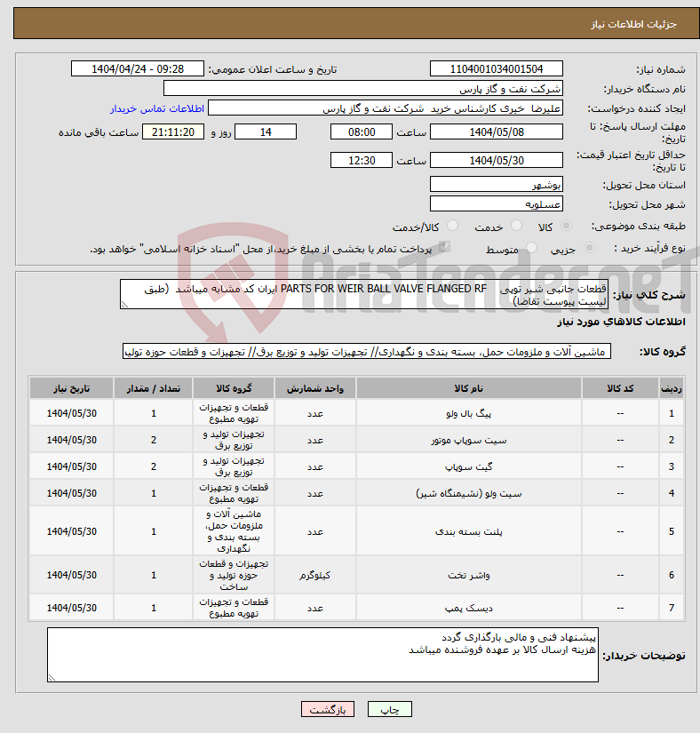Click the اطلاعات کالاهای مورد نیاز heading
The width and height of the screenshot is (700, 733).
coord(621,323)
